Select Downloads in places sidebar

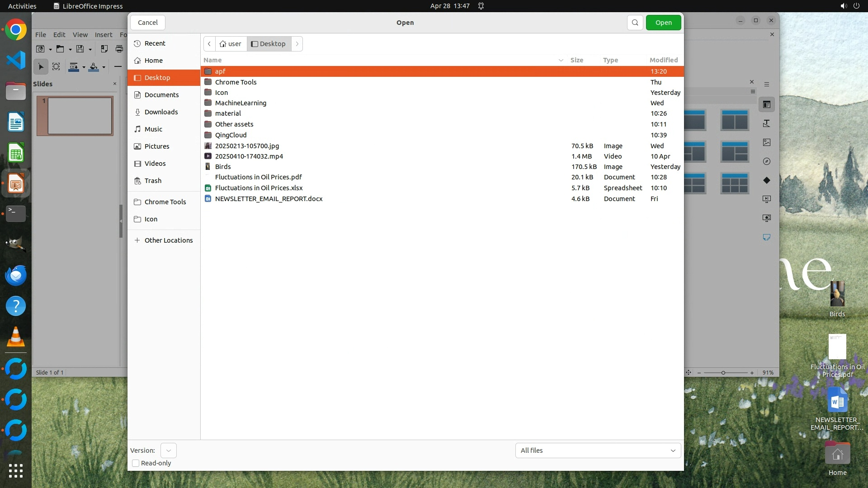click(x=161, y=112)
